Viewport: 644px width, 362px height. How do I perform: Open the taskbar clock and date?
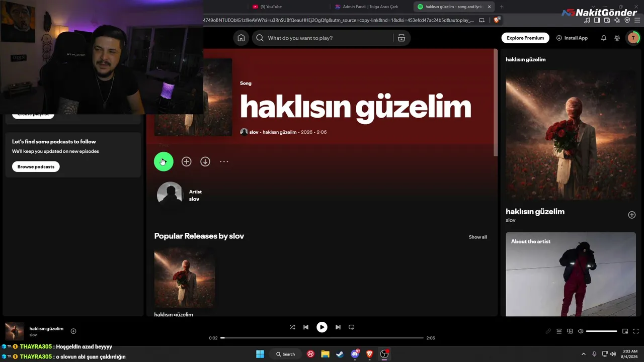630,354
